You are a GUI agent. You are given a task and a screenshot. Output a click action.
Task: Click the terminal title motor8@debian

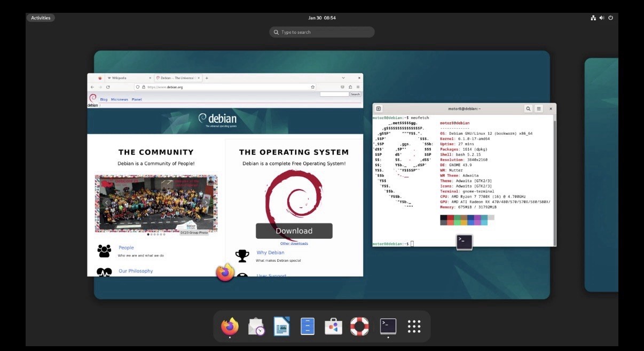coord(464,108)
